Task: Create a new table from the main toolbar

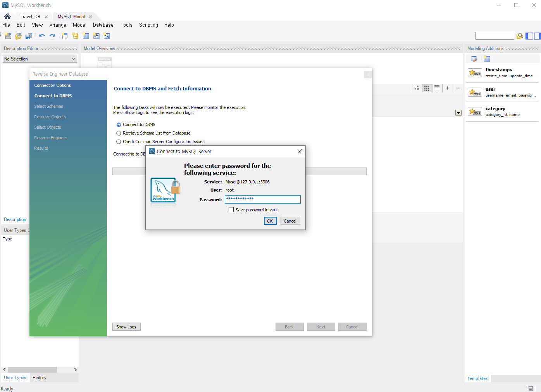Action: pyautogui.click(x=86, y=36)
